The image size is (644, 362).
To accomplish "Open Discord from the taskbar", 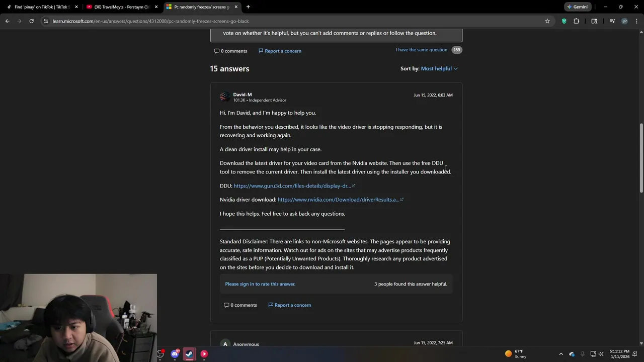I will [x=175, y=354].
